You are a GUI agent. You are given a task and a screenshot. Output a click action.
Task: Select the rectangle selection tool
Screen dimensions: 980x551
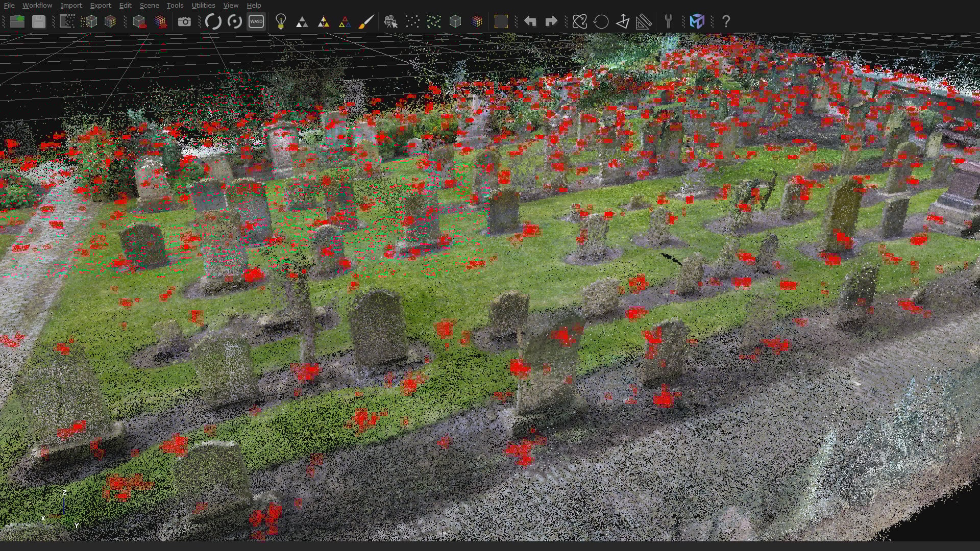pyautogui.click(x=502, y=21)
